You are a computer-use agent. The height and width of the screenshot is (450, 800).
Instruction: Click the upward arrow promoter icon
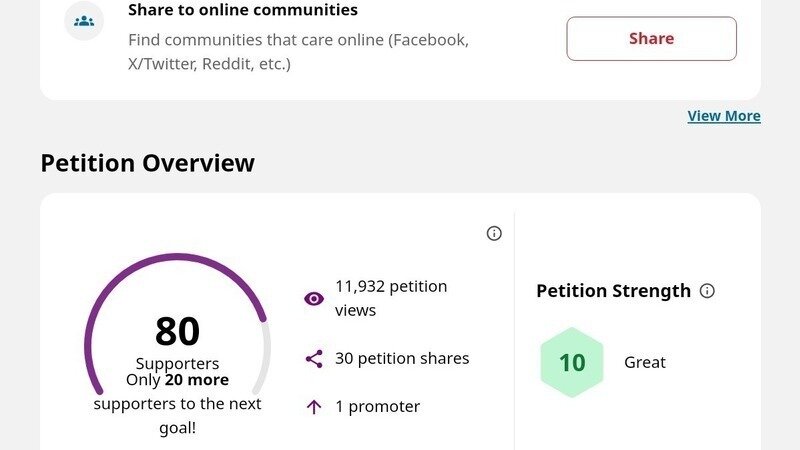pos(314,406)
